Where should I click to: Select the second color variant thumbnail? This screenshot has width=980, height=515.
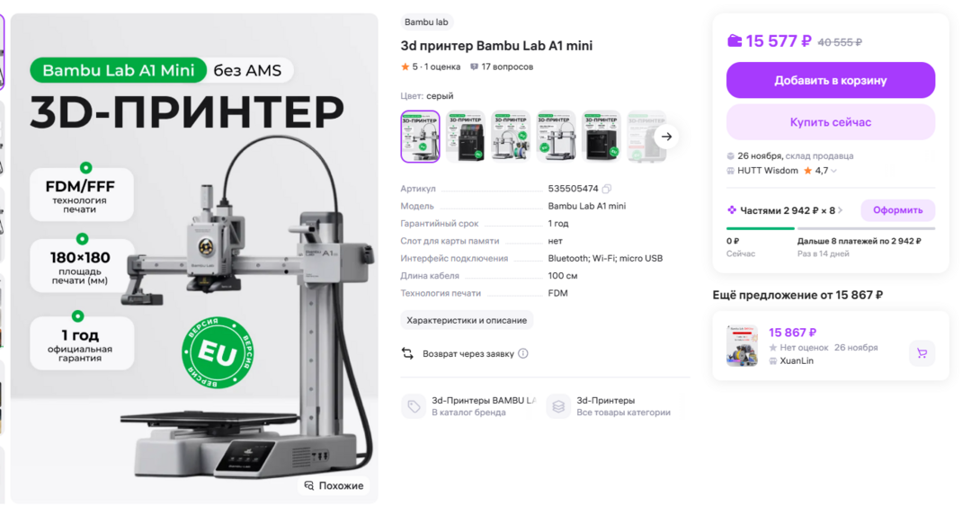click(466, 137)
